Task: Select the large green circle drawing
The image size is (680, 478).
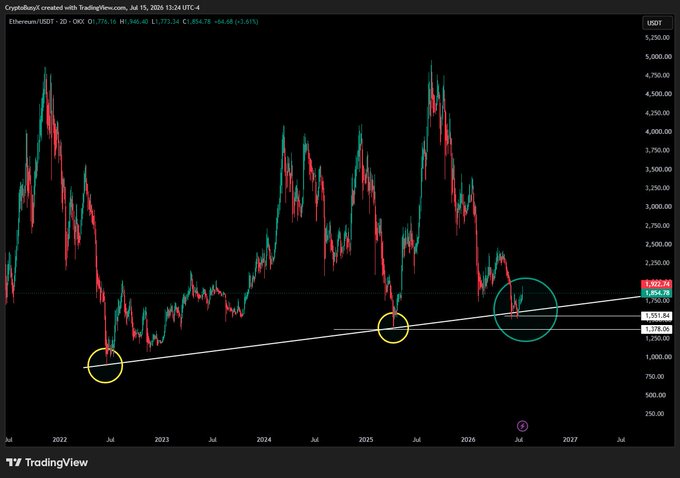Action: click(x=526, y=310)
